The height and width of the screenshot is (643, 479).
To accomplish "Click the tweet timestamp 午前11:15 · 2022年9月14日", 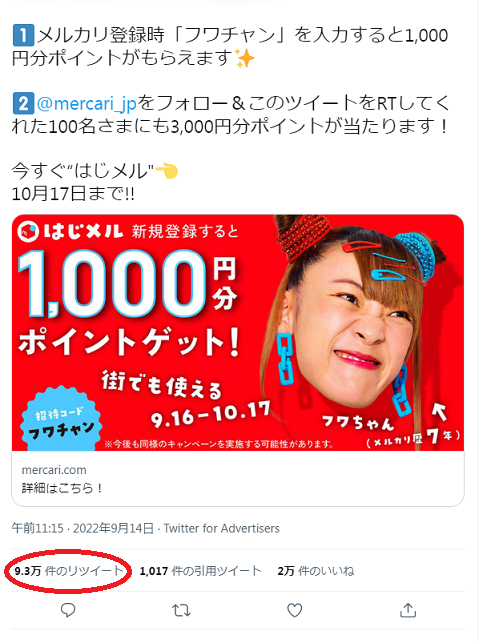I will pos(83,528).
